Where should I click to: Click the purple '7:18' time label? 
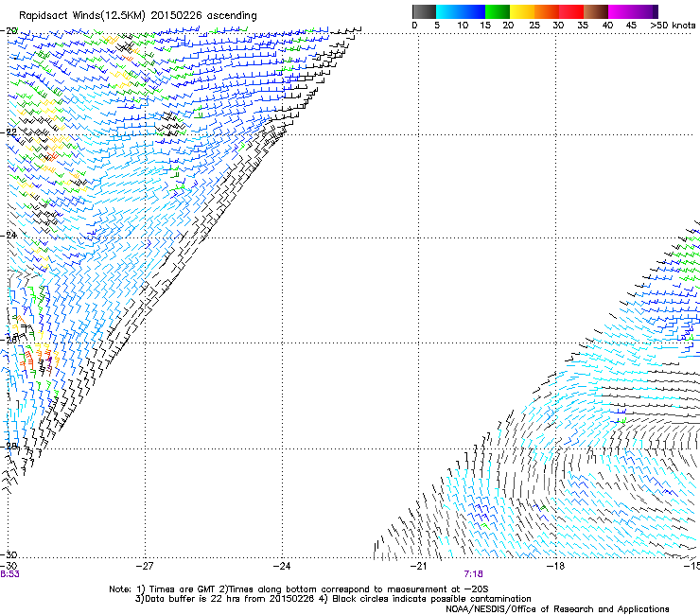point(473,574)
